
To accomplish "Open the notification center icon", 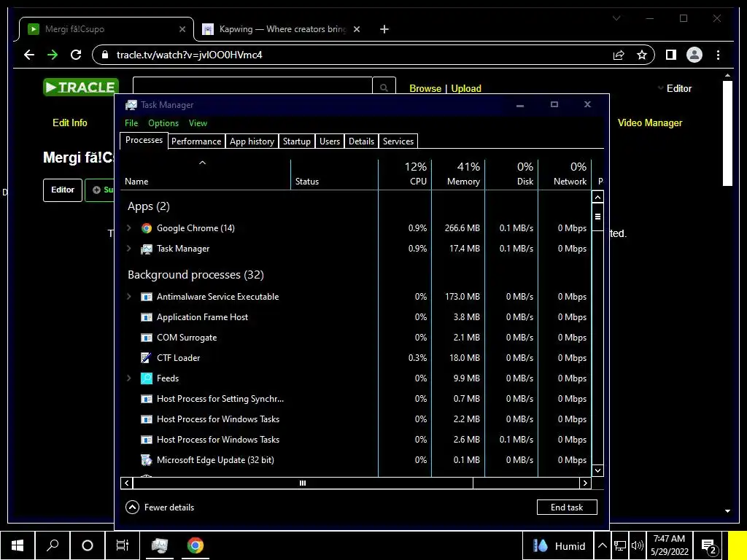I will tap(709, 545).
